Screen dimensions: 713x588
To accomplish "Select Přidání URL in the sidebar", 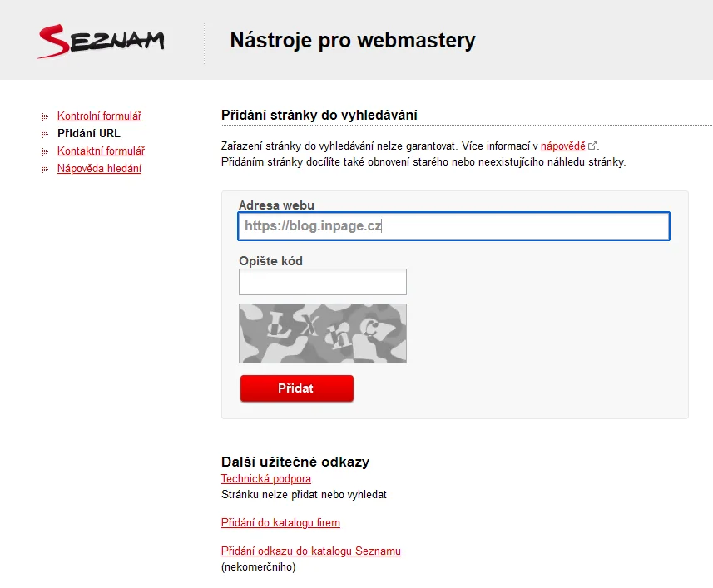I will coord(89,133).
